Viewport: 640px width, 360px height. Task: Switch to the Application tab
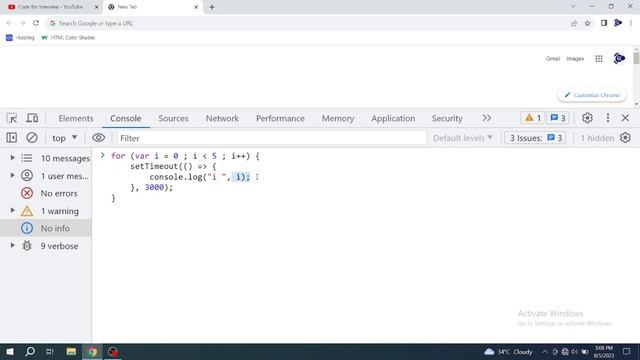click(x=393, y=118)
